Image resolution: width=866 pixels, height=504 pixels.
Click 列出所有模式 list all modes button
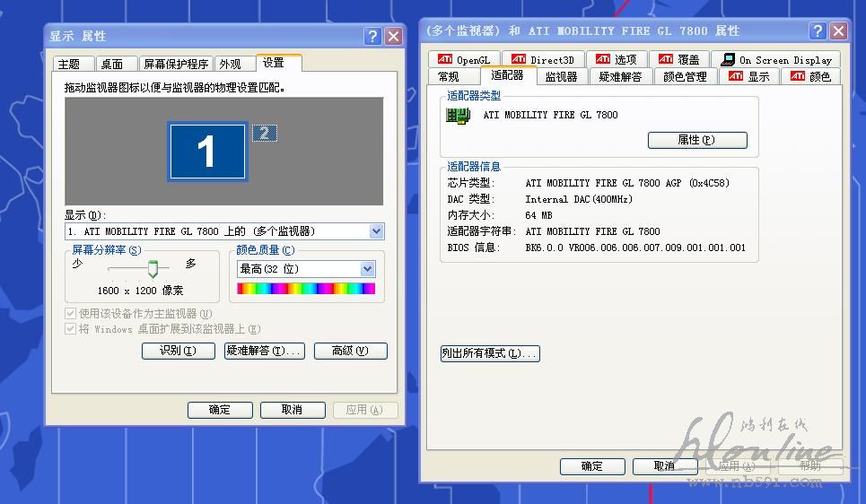489,354
